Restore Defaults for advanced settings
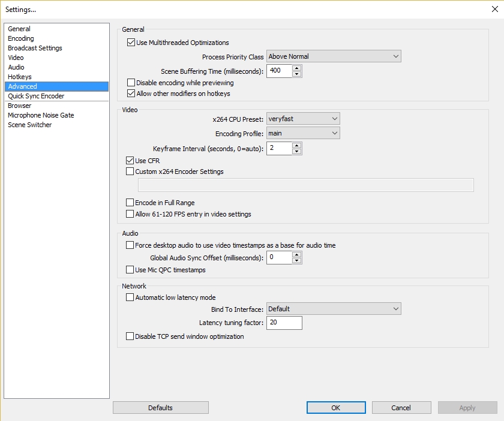 (x=160, y=407)
